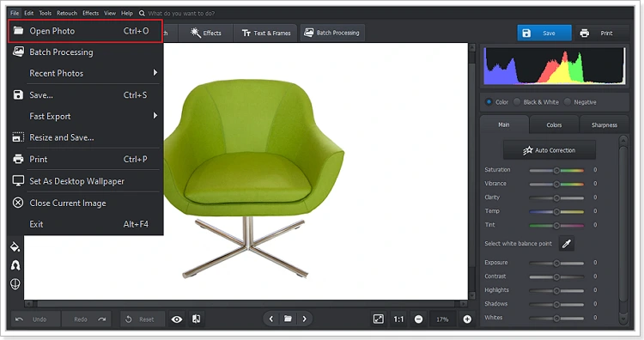
Task: Switch to the Text & Frames tab
Action: point(266,33)
